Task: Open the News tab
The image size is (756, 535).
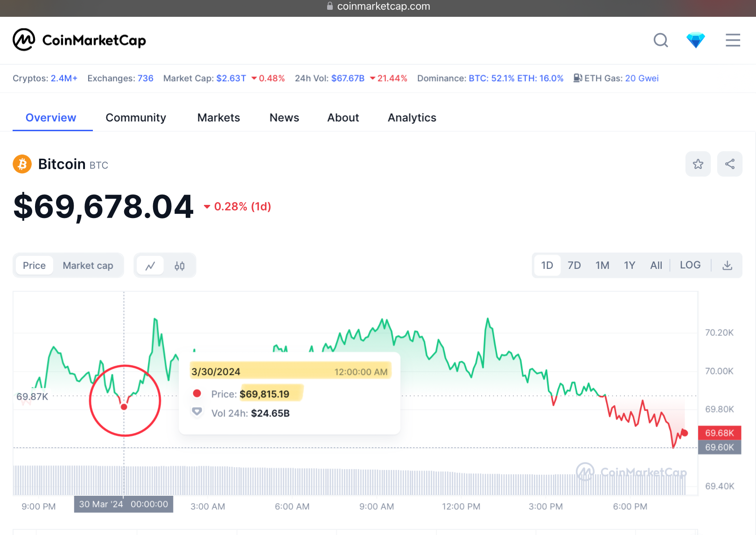Action: coord(284,118)
